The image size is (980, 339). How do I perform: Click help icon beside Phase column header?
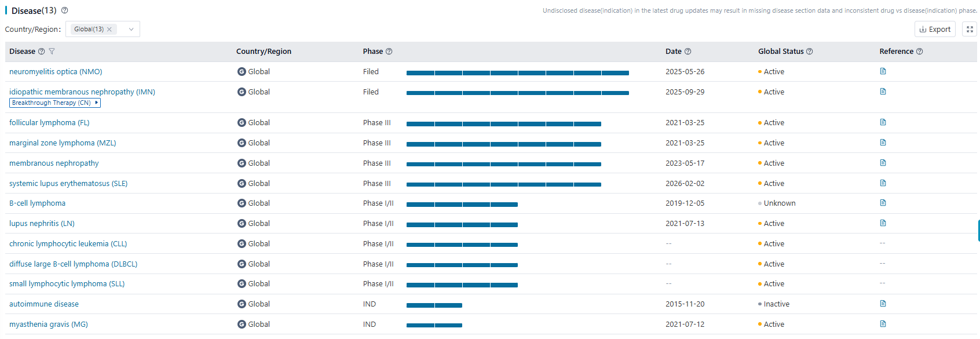pos(389,52)
